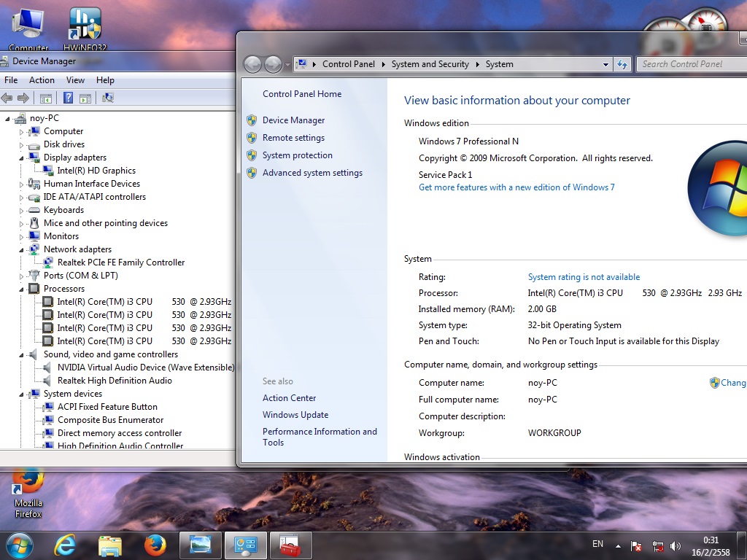Click Control Panel breadcrumb in address bar
Screen dimensions: 747x560
tap(349, 64)
